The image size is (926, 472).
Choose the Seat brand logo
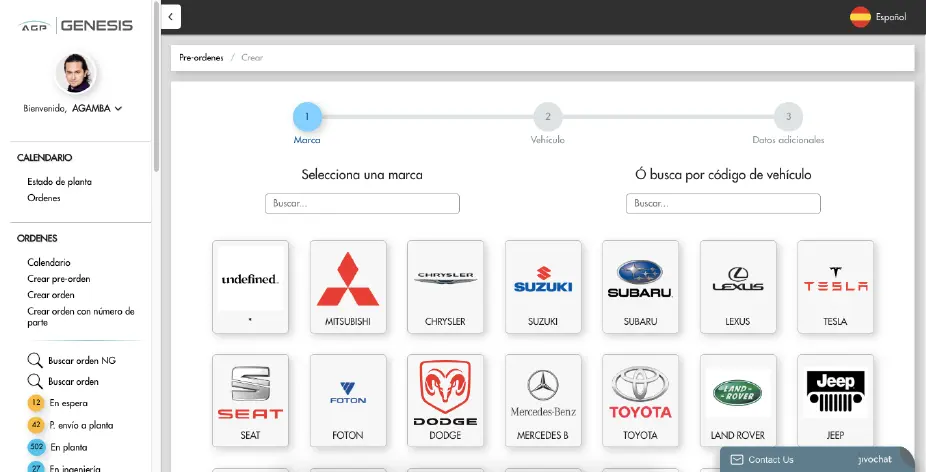click(250, 393)
